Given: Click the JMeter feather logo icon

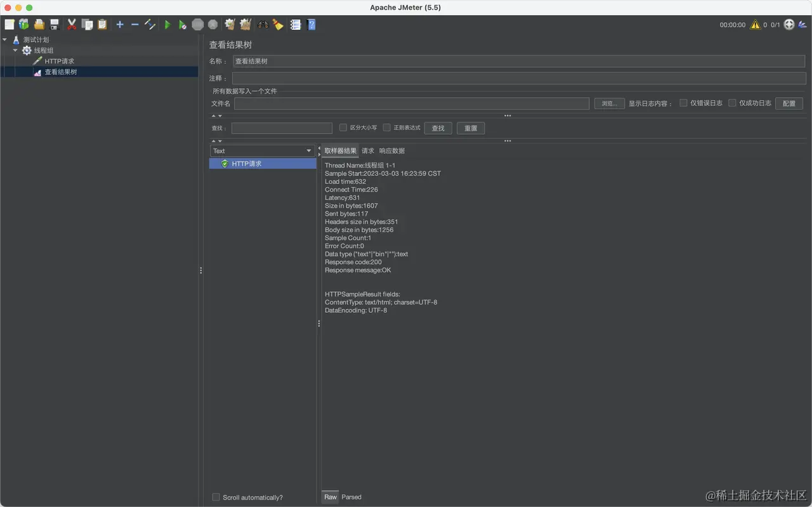Looking at the screenshot, I should [802, 25].
